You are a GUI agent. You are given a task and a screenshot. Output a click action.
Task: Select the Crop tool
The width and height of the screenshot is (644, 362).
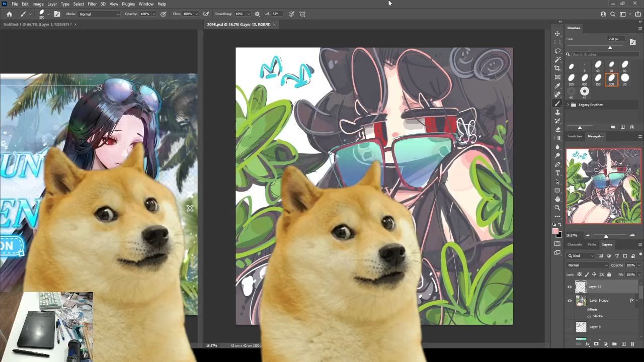tap(557, 68)
